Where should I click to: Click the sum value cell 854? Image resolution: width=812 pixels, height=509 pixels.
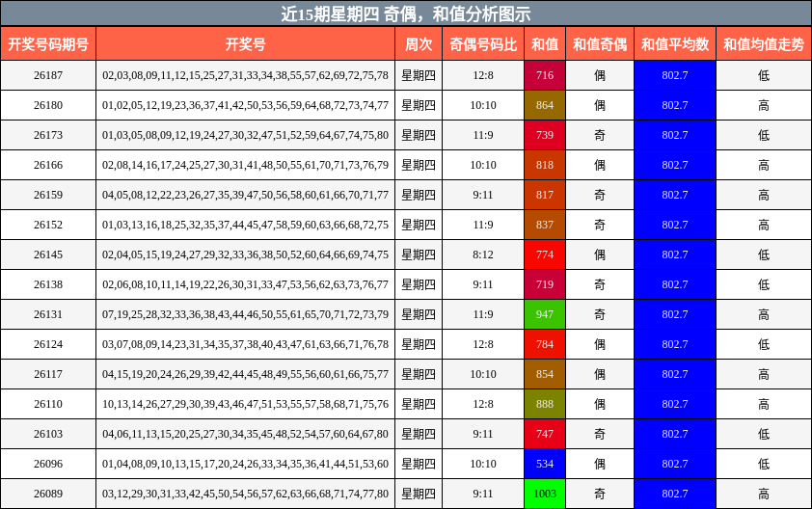click(x=545, y=374)
